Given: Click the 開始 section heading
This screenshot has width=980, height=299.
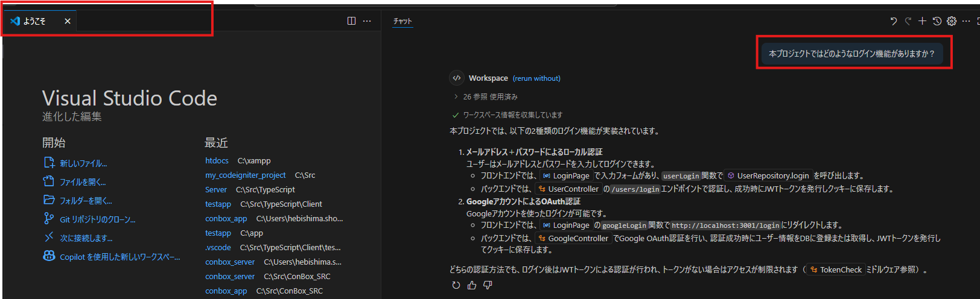Looking at the screenshot, I should (x=54, y=143).
